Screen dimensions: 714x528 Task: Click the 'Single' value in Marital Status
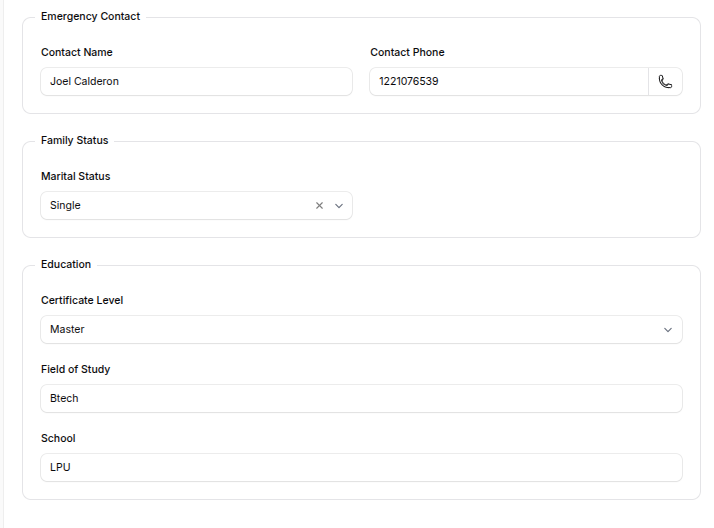66,206
